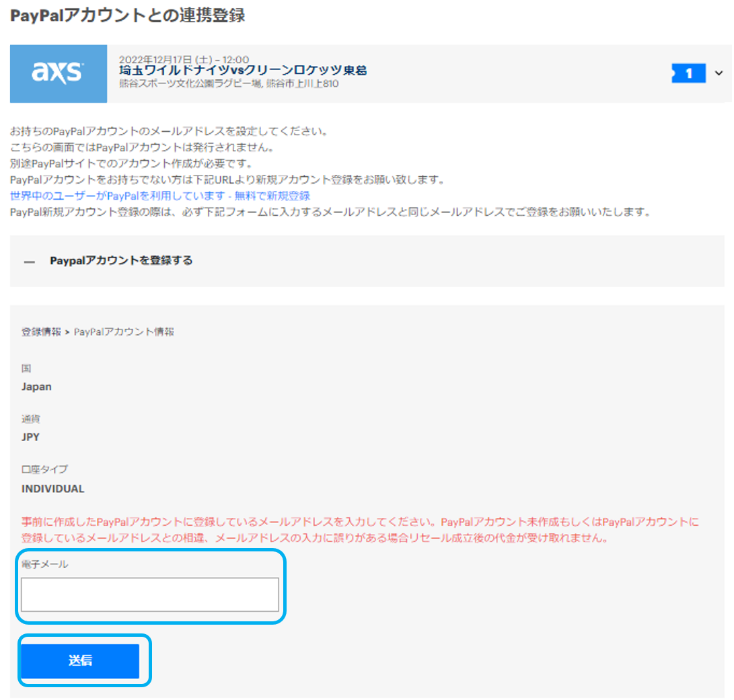Viewport: 734px width, 700px height.
Task: Click the red warning text about PayPal email
Action: (x=360, y=530)
